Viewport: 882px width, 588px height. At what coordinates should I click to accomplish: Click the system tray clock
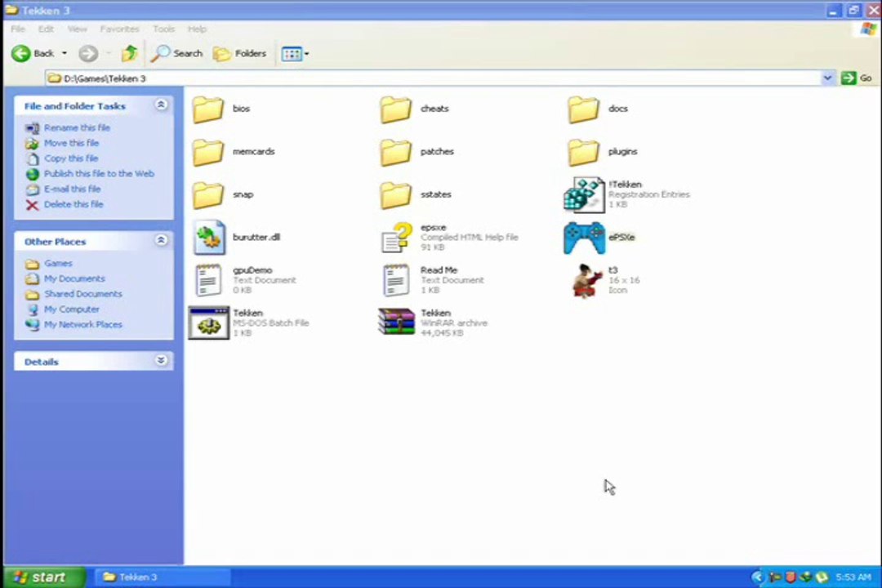(853, 577)
